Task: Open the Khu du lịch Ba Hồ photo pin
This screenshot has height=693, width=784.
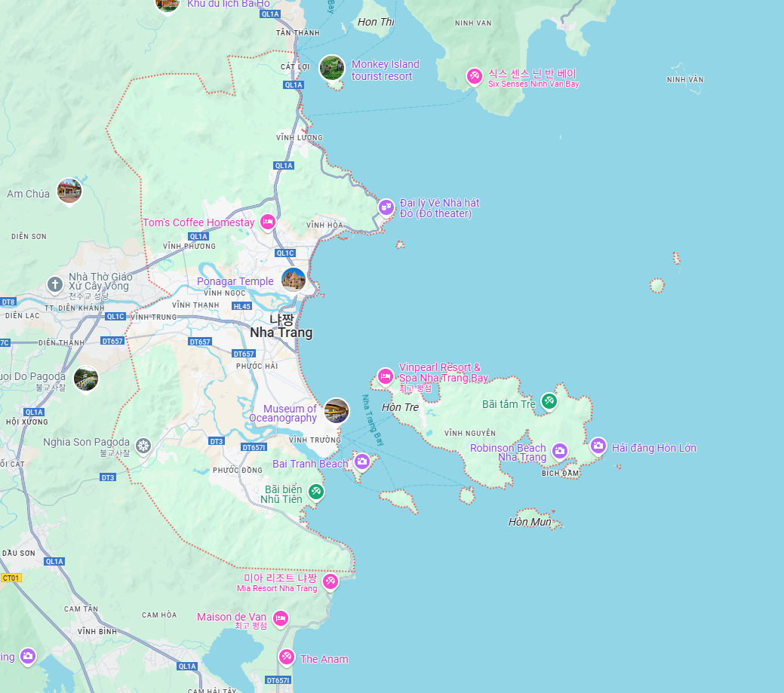Action: point(168,5)
